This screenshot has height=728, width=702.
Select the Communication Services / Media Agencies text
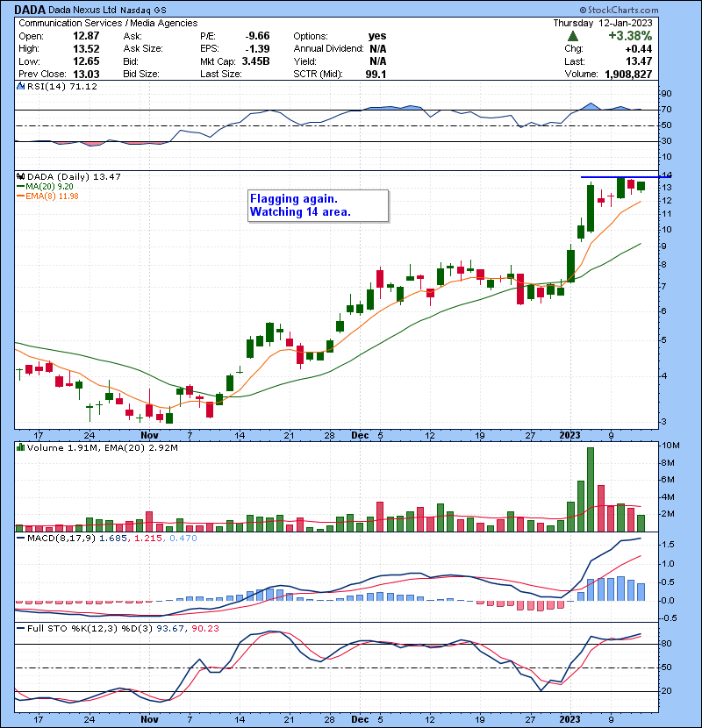[x=108, y=23]
